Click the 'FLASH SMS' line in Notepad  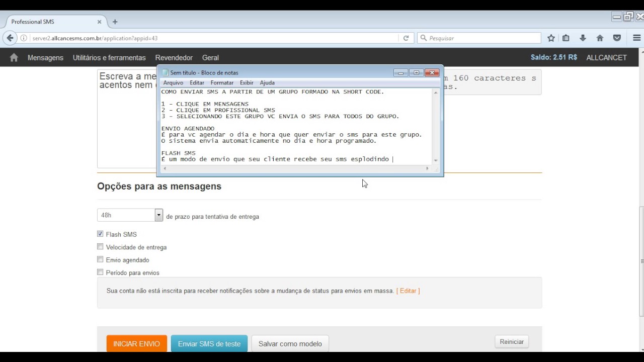pos(178,153)
